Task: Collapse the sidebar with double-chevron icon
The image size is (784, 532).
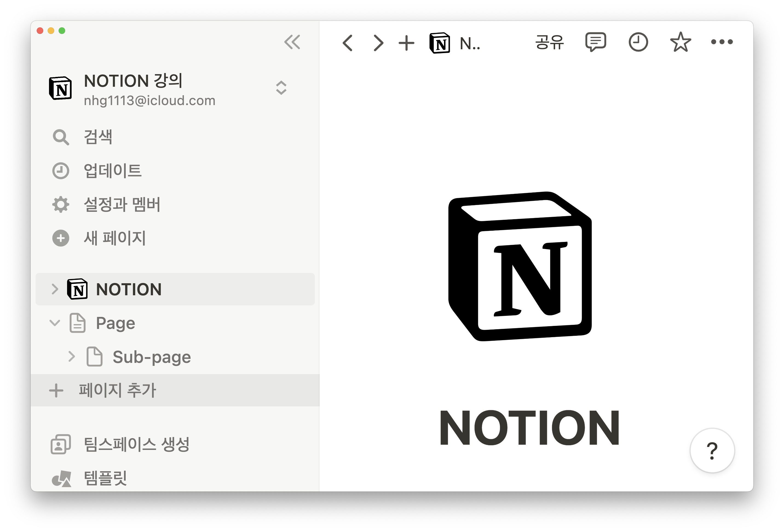Action: click(292, 42)
